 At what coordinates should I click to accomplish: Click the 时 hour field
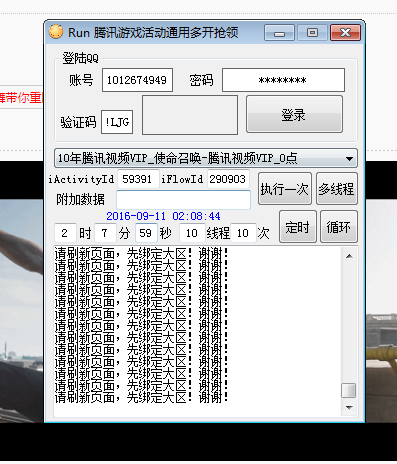click(x=65, y=233)
